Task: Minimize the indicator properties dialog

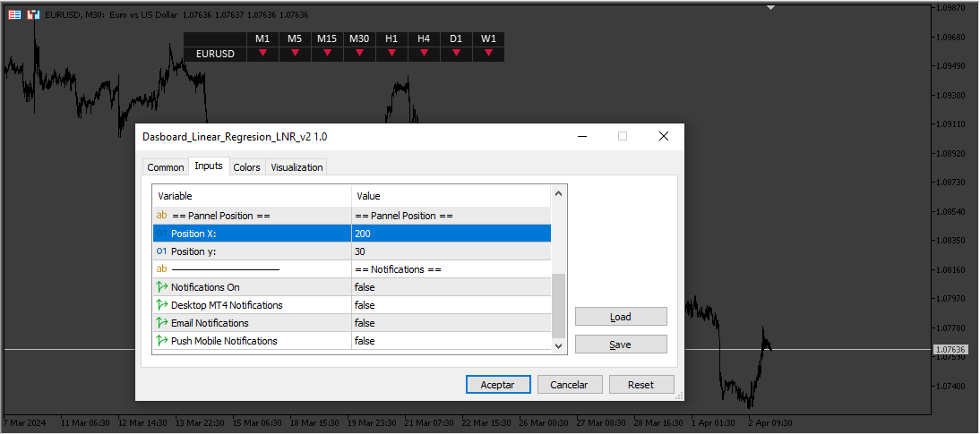Action: pos(582,136)
